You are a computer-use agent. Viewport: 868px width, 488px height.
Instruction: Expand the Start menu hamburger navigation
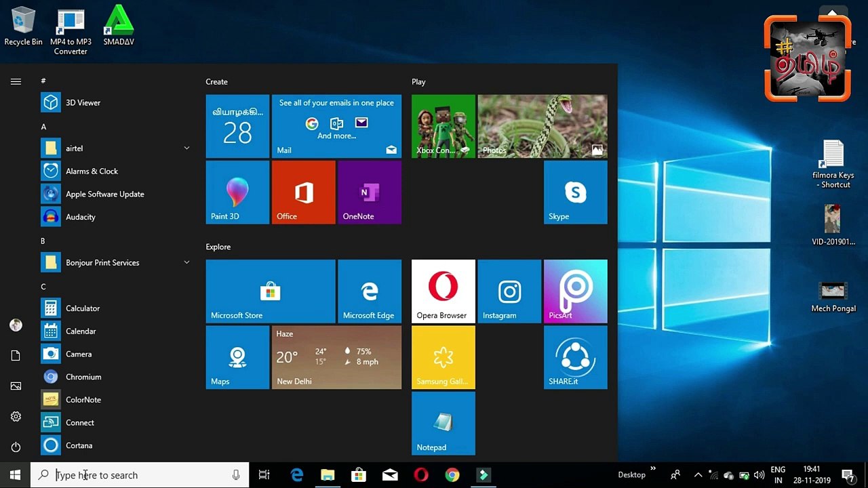pyautogui.click(x=16, y=81)
